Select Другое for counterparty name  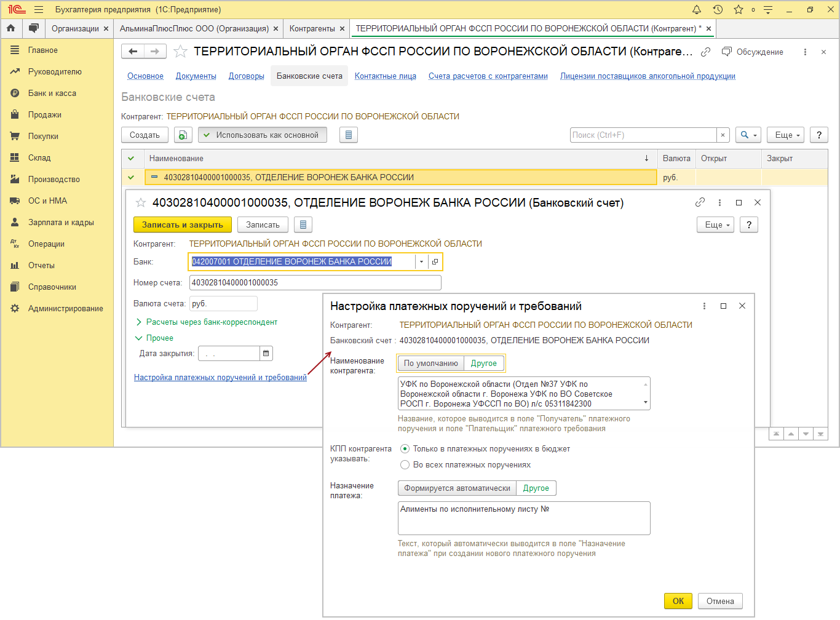tap(484, 364)
